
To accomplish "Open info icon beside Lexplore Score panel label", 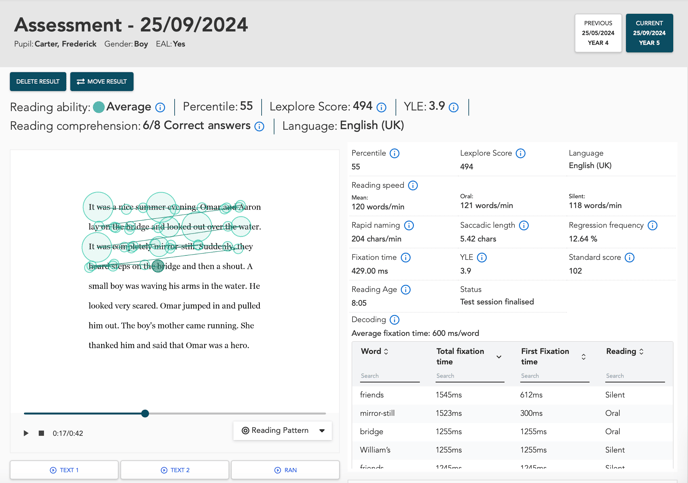I will [x=520, y=153].
